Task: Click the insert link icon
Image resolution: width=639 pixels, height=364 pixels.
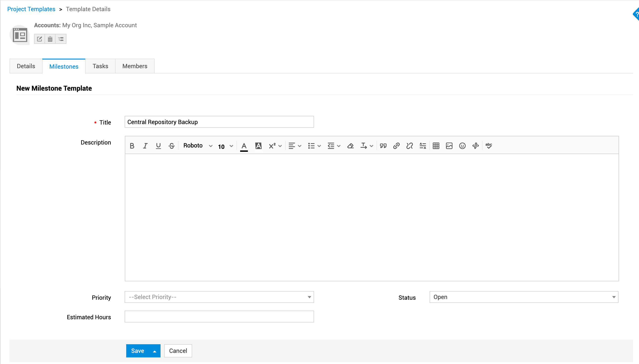Action: click(x=396, y=146)
